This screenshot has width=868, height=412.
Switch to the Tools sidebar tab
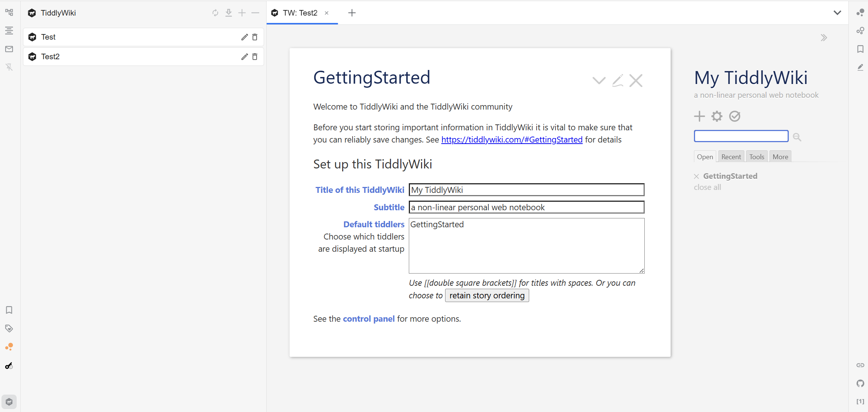[757, 157]
